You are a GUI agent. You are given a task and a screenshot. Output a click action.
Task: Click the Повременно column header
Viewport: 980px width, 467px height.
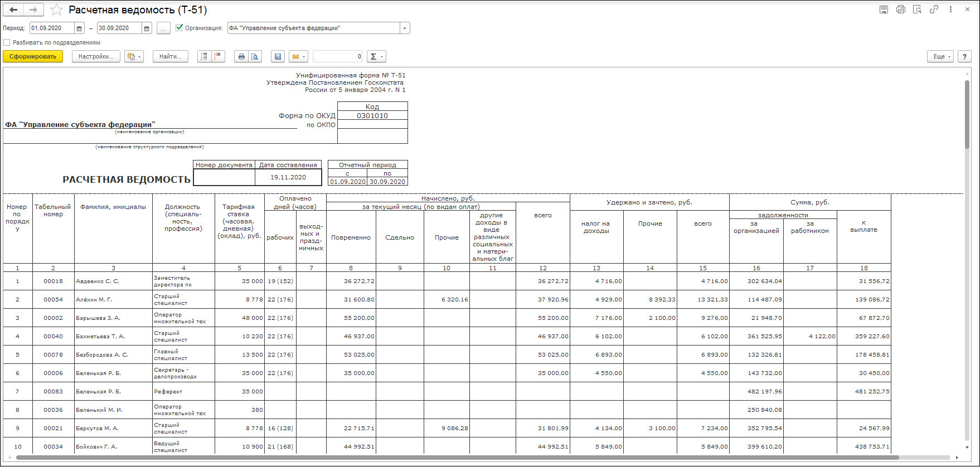[351, 237]
